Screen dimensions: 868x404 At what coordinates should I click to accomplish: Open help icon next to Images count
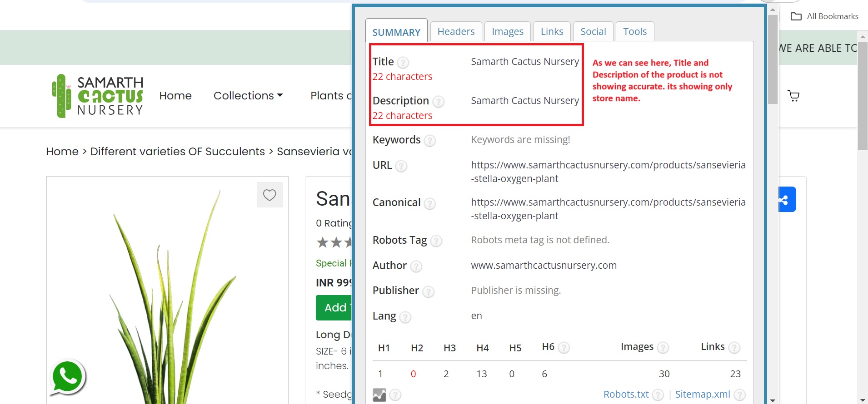pyautogui.click(x=663, y=348)
